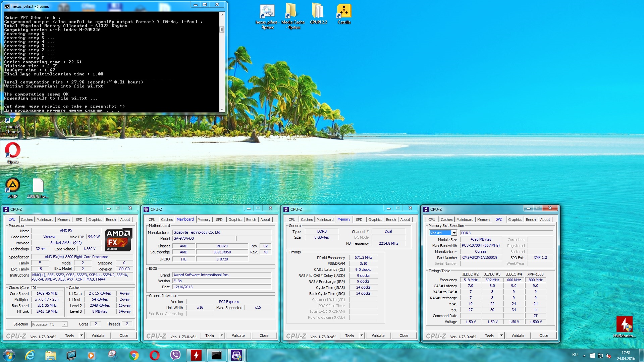
Task: Select Caches tab in first CPU-Z window
Action: pyautogui.click(x=27, y=220)
